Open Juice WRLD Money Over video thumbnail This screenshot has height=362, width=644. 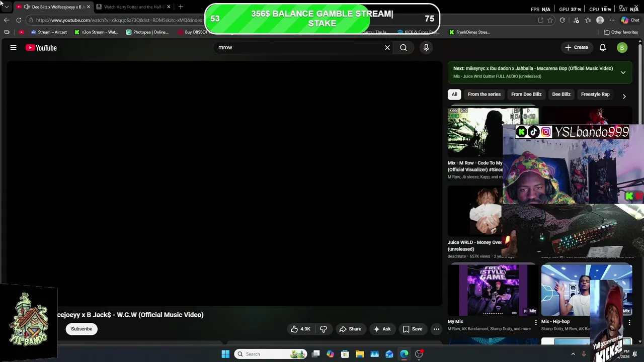pos(474,211)
